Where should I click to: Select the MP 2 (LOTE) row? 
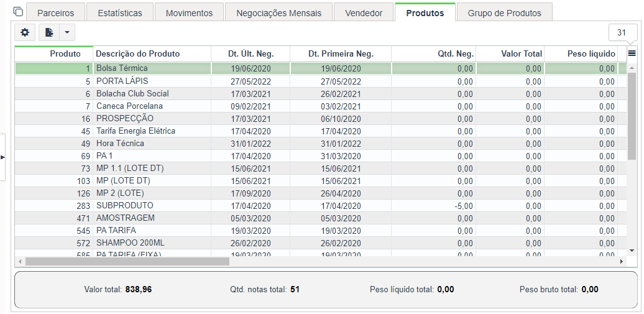[x=321, y=193]
